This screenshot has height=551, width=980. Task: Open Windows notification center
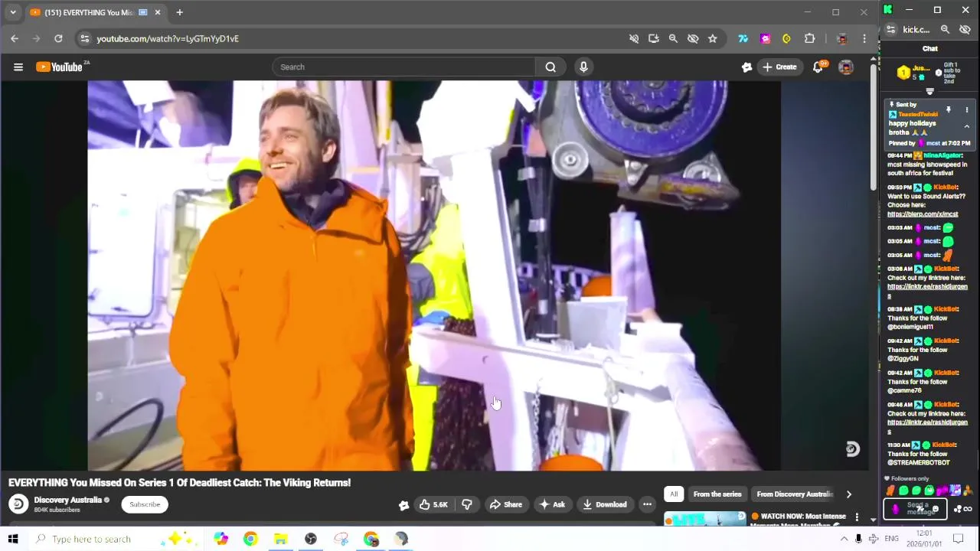click(x=958, y=539)
